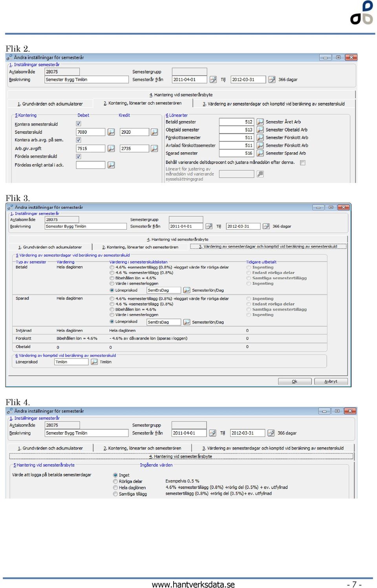Toggle Kontera arb.avg. på sem. checkbox
Screen dimensions: 377x588
[x=79, y=140]
